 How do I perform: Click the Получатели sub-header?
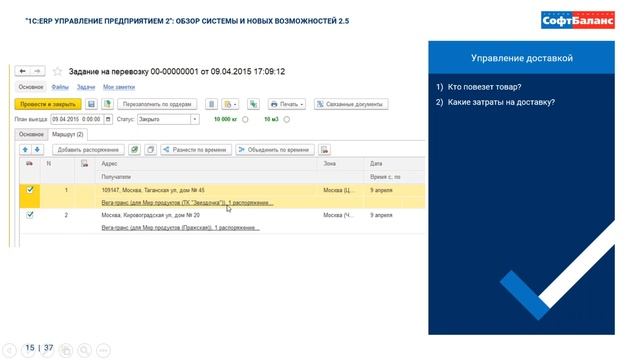[116, 177]
